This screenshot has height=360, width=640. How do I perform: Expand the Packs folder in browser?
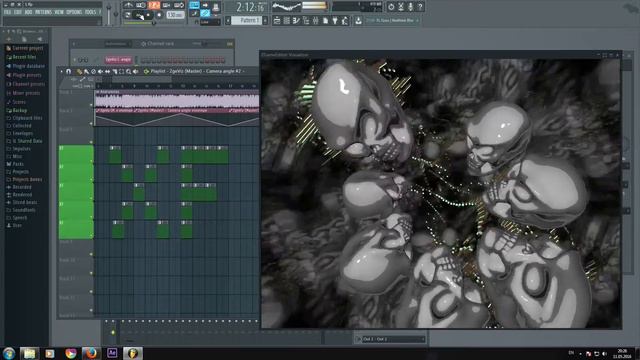[15, 164]
